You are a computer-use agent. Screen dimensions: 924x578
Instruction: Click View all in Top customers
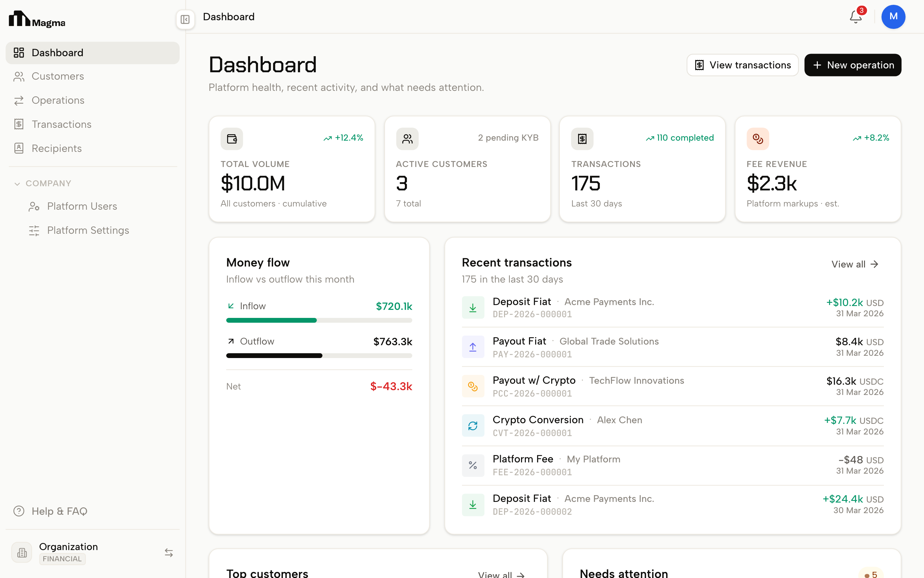(501, 574)
